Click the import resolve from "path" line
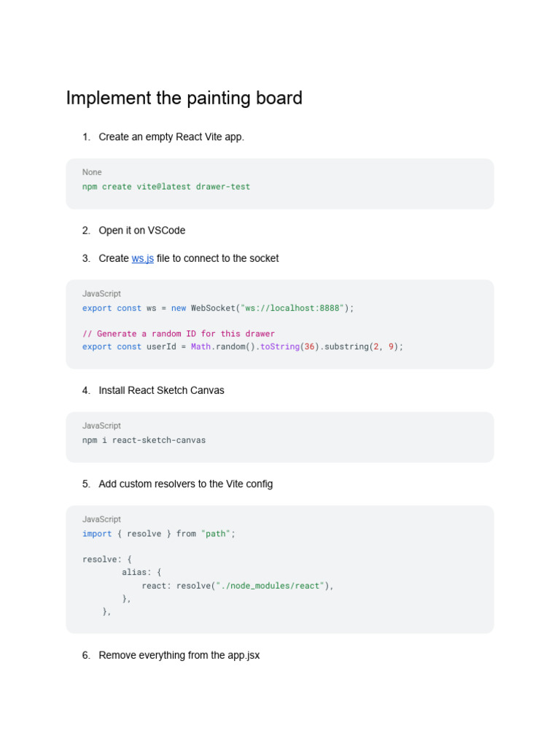This screenshot has height=747, width=560. pyautogui.click(x=159, y=534)
